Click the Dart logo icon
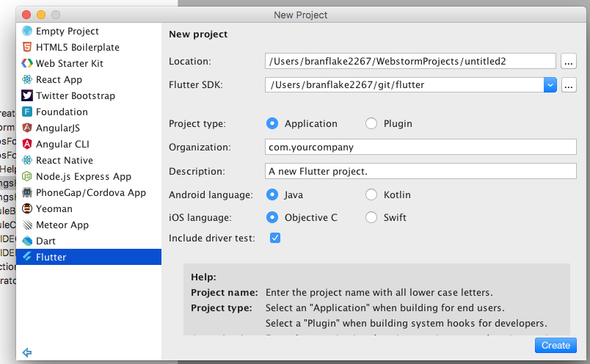This screenshot has width=590, height=364. (x=27, y=241)
